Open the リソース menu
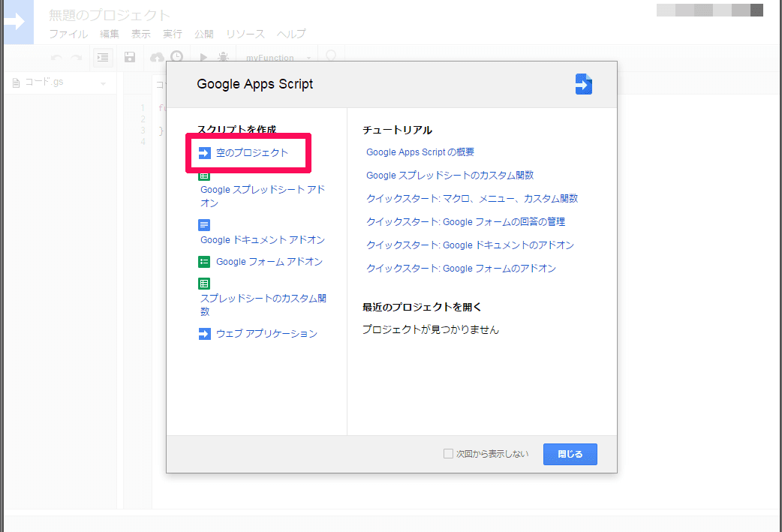This screenshot has width=782, height=532. pos(245,34)
